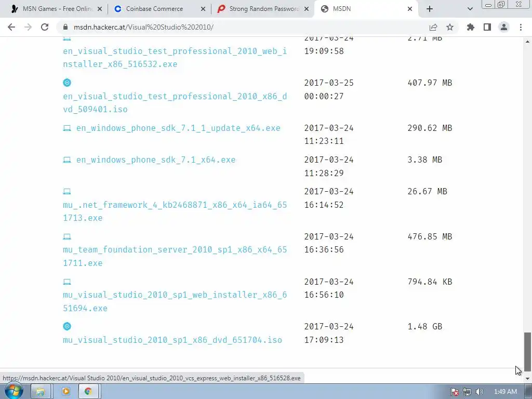Download mu_visual_studio_2010_sp1_x86_dvd iso
Screen dimensions: 532x399
coord(172,340)
